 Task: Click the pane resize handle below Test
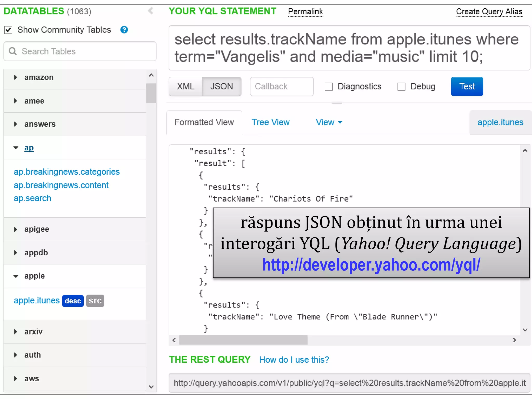[x=337, y=103]
